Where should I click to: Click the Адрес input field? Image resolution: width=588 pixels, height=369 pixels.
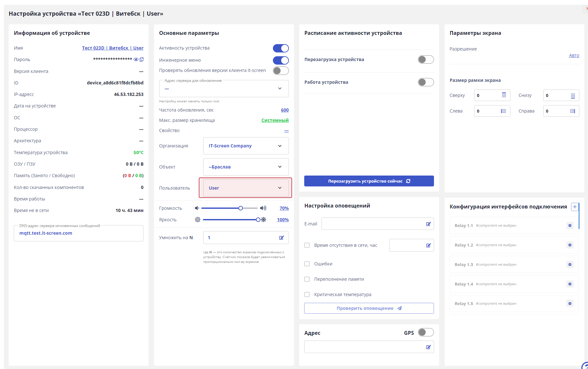(x=369, y=347)
